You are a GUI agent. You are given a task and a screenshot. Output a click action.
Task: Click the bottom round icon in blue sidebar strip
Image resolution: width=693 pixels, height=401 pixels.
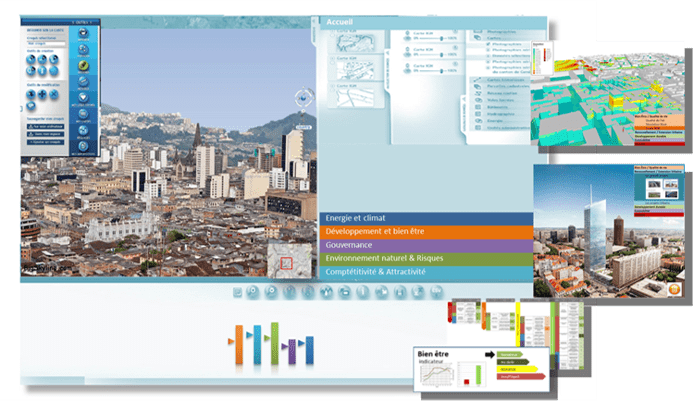[x=83, y=144]
